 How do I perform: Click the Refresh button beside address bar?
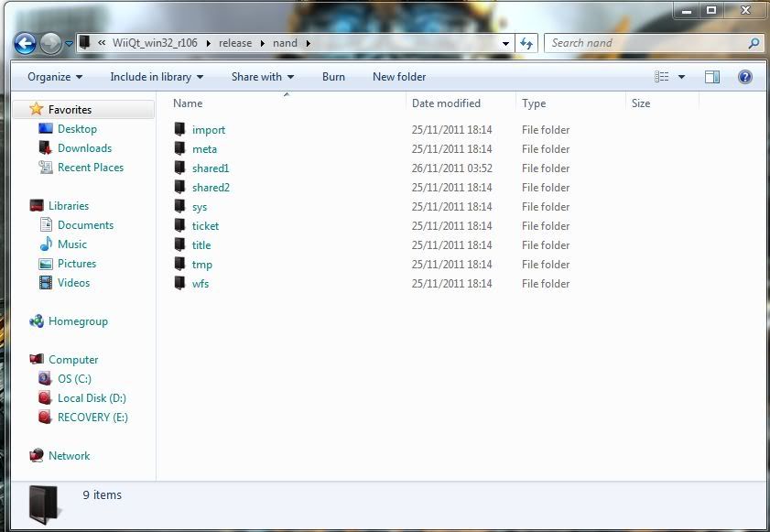526,43
